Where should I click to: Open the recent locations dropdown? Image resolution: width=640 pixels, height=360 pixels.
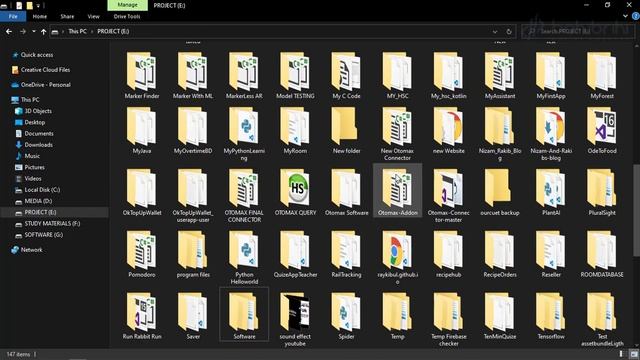(x=33, y=31)
